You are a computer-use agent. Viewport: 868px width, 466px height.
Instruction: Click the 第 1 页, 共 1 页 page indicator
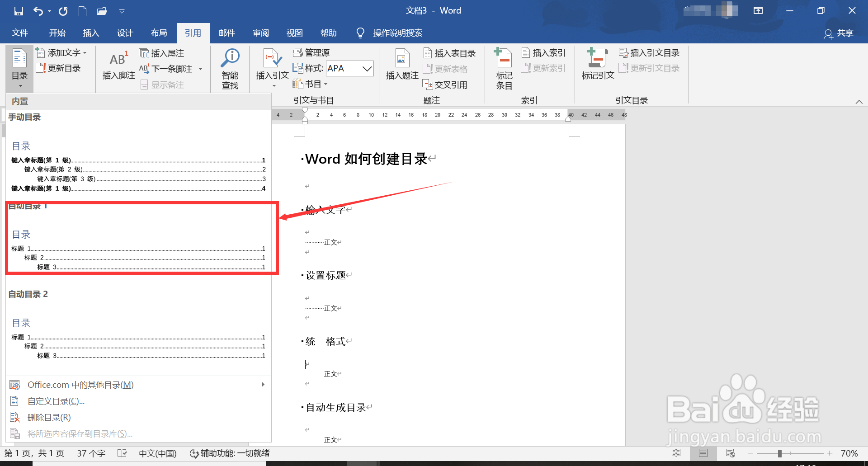click(x=34, y=453)
